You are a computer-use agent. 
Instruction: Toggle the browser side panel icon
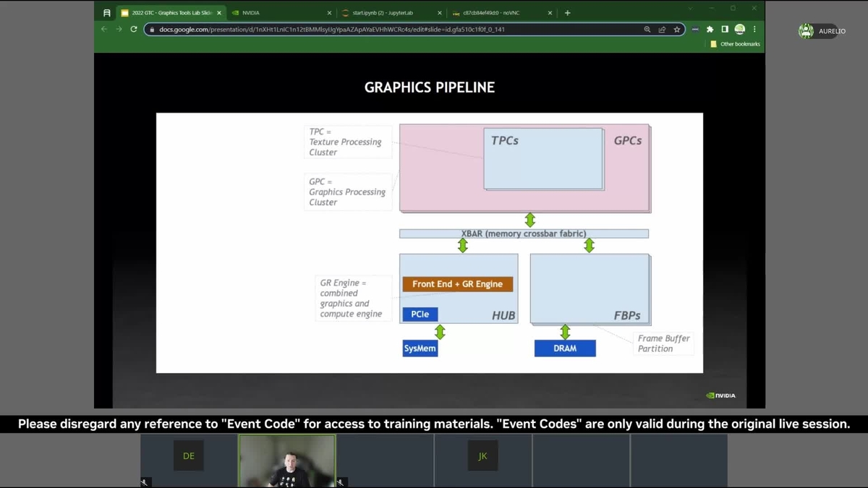[725, 30]
